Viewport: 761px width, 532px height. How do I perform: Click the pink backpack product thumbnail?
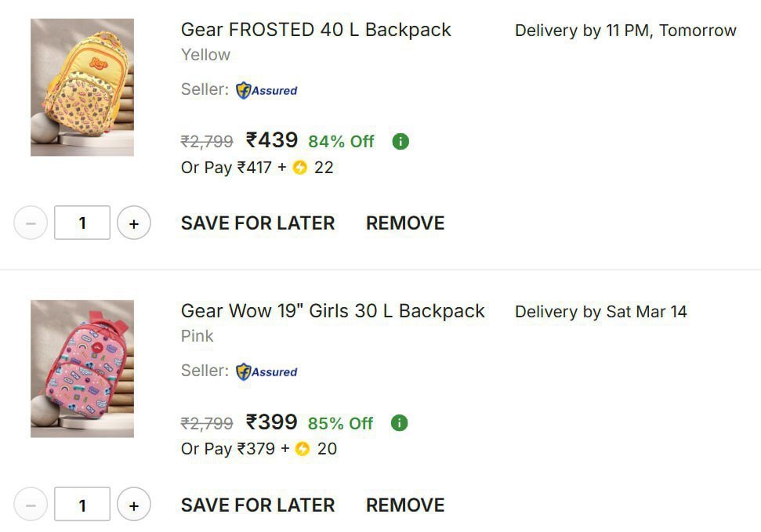tap(82, 368)
